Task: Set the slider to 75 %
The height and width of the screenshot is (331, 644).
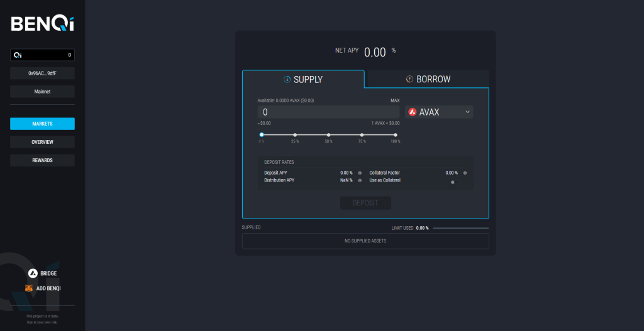Action: click(x=362, y=134)
